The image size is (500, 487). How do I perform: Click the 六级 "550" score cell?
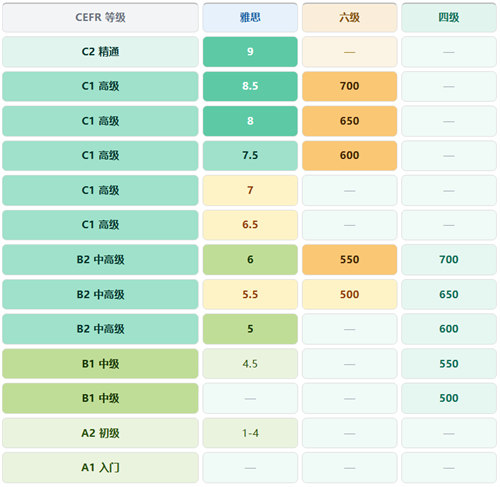349,260
